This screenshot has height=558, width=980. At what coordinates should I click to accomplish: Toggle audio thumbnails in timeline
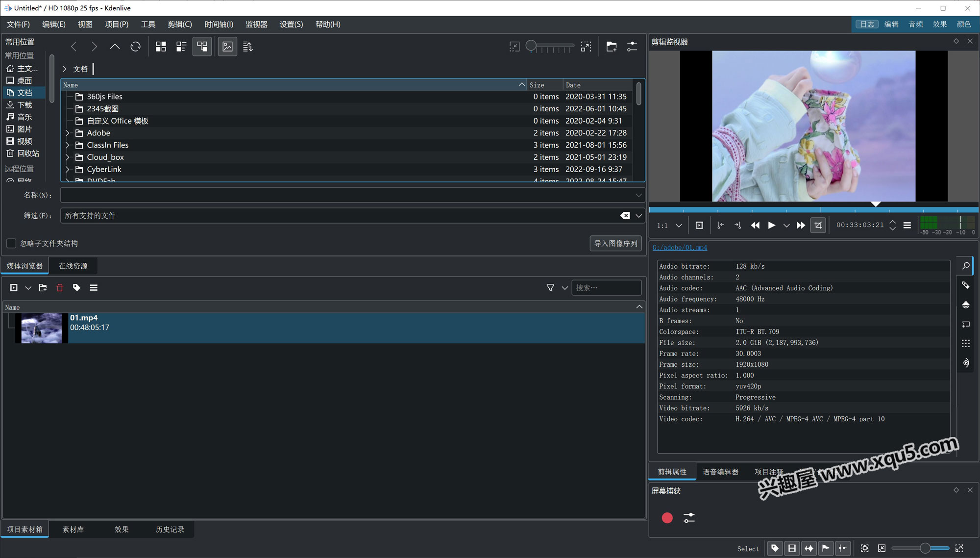coord(808,548)
